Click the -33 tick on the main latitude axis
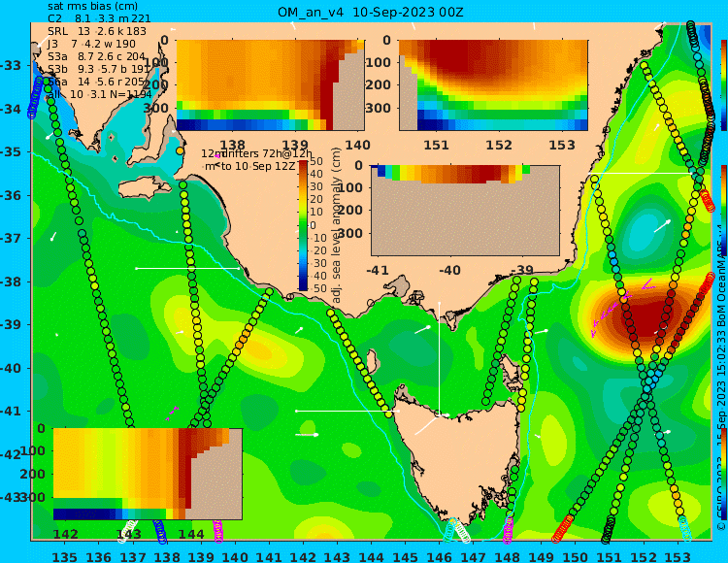The image size is (728, 563). click(x=11, y=65)
